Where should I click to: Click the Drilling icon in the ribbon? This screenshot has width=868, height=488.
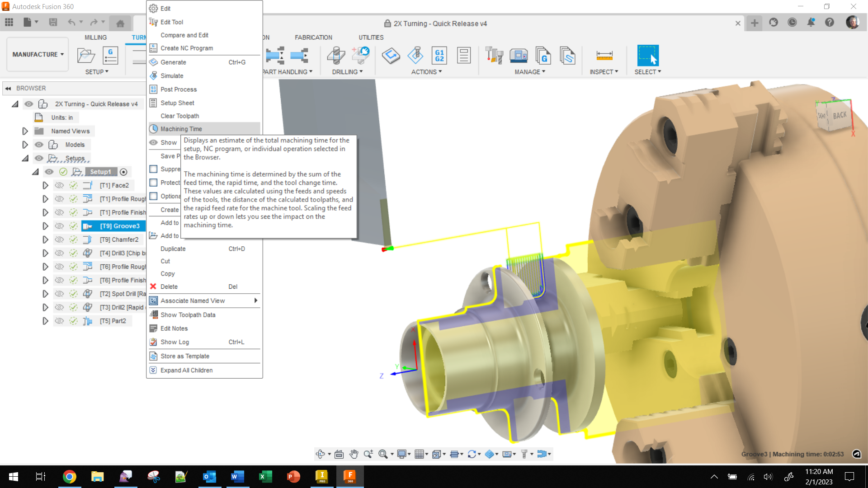pyautogui.click(x=335, y=55)
